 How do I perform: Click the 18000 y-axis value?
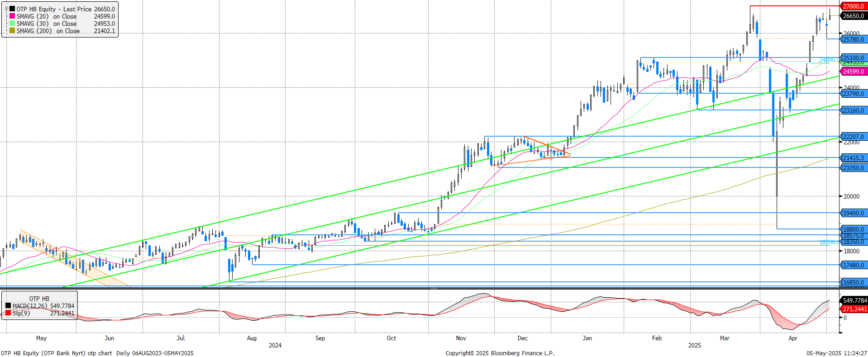851,251
